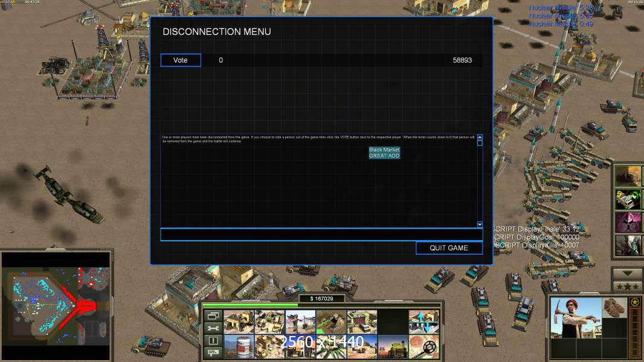Click the QUIT GAME button

449,248
